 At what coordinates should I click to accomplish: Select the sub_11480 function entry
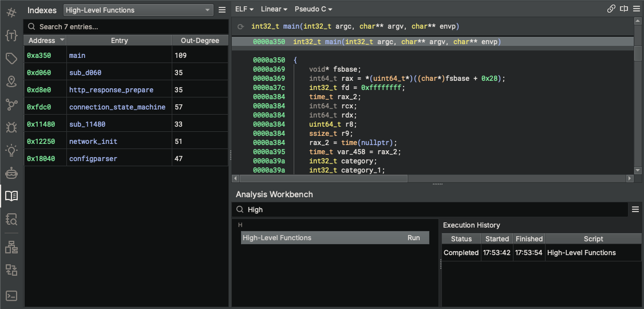point(87,124)
